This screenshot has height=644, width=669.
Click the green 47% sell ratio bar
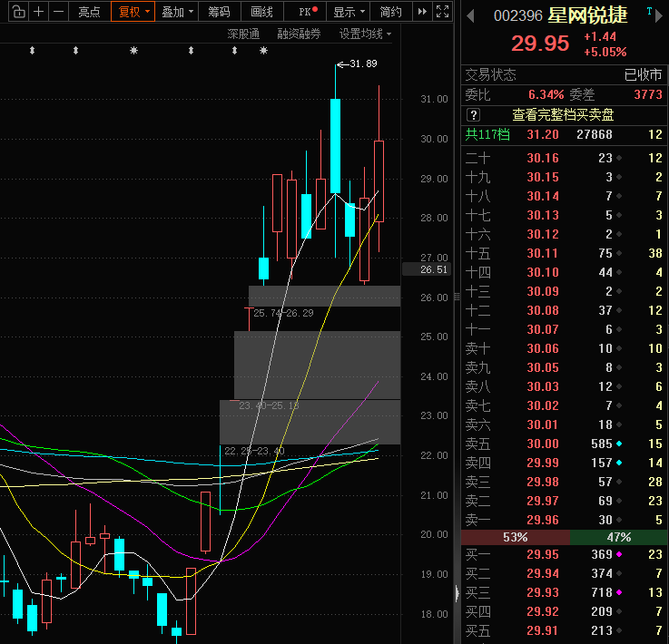click(x=618, y=537)
